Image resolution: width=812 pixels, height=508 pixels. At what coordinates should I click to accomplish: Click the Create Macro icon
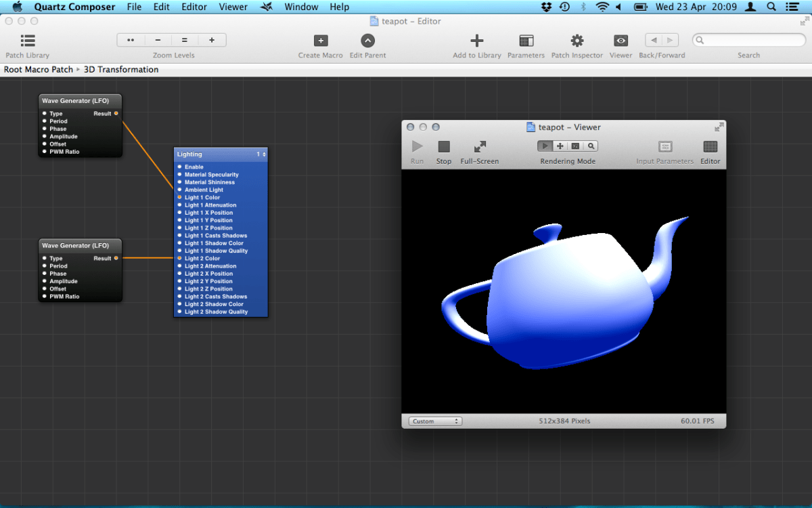click(320, 41)
